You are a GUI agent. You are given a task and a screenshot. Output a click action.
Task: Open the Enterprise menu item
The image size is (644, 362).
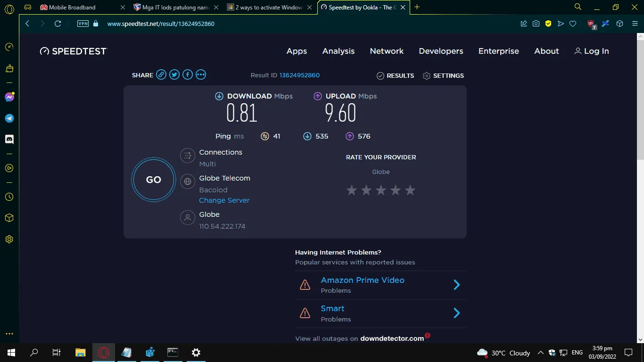pyautogui.click(x=498, y=51)
